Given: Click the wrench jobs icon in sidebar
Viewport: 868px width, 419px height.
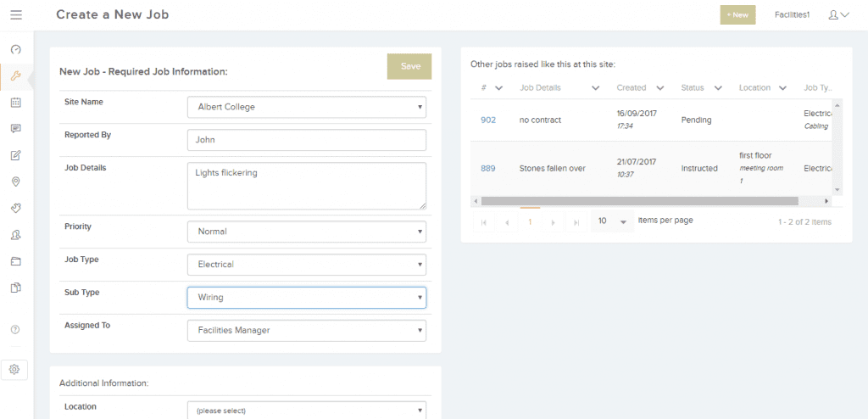Looking at the screenshot, I should [x=15, y=76].
